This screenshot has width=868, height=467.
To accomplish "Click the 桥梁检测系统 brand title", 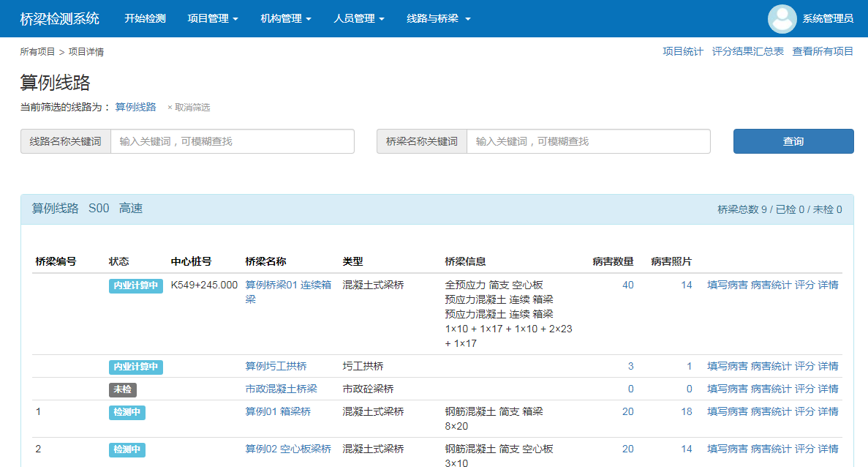I will coord(60,18).
